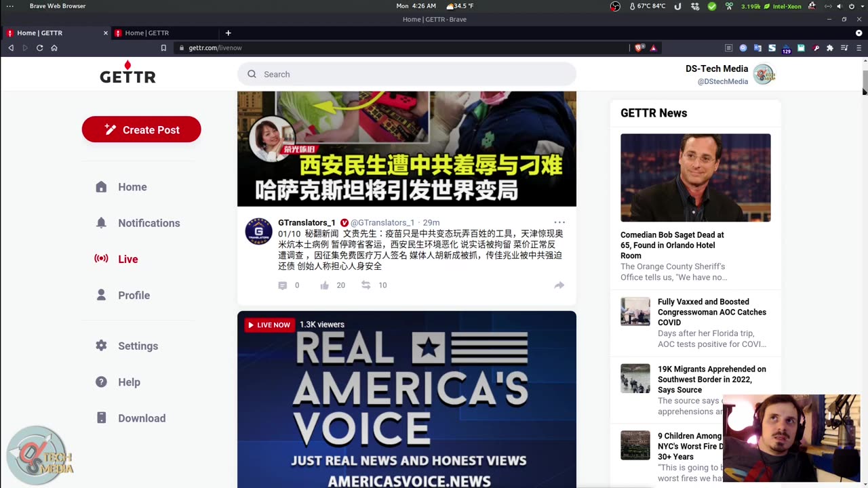This screenshot has width=868, height=488.
Task: Open Brave main hamburger menu
Action: 859,48
